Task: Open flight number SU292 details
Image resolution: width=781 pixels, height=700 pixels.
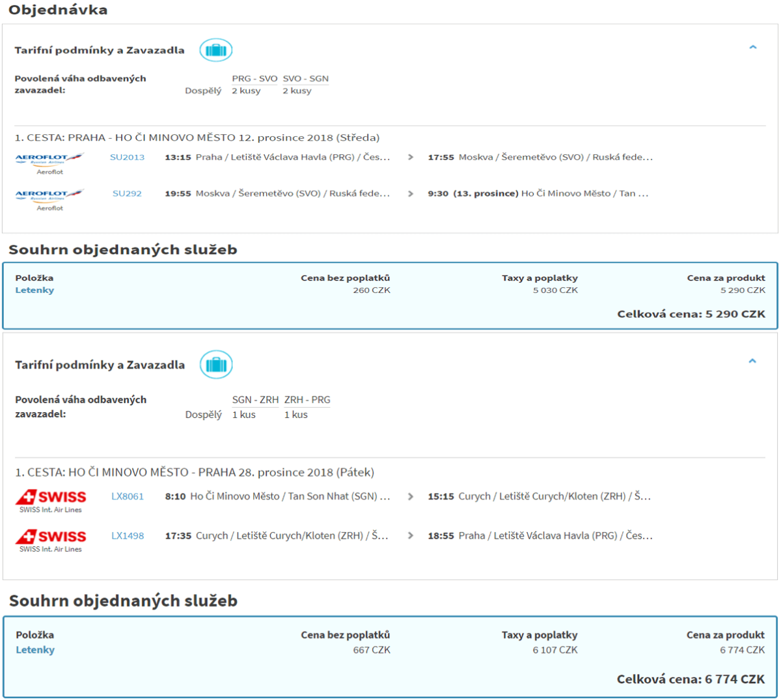Action: tap(127, 193)
